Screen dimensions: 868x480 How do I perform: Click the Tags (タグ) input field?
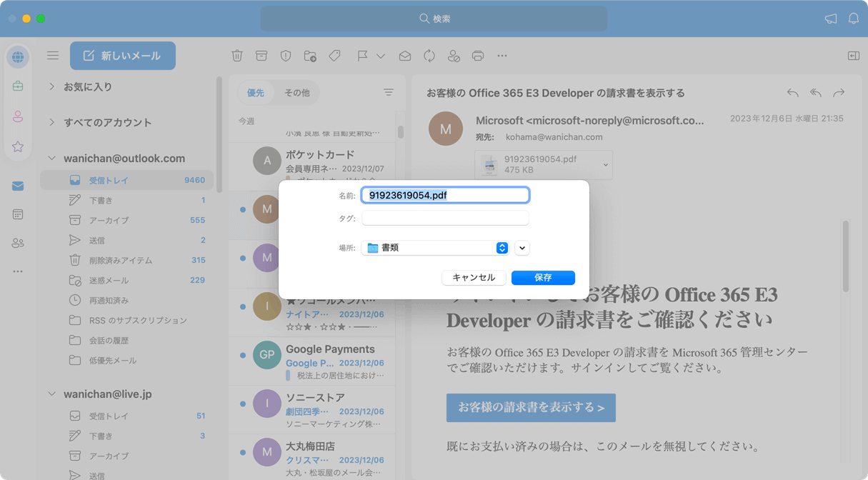[445, 218]
